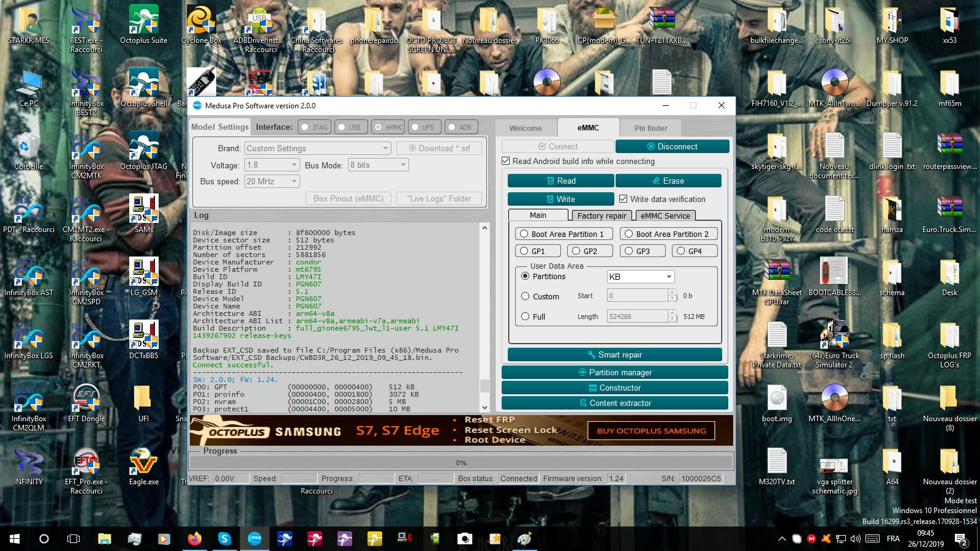Image resolution: width=980 pixels, height=551 pixels.
Task: Click Disconnect to release the device
Action: 672,146
